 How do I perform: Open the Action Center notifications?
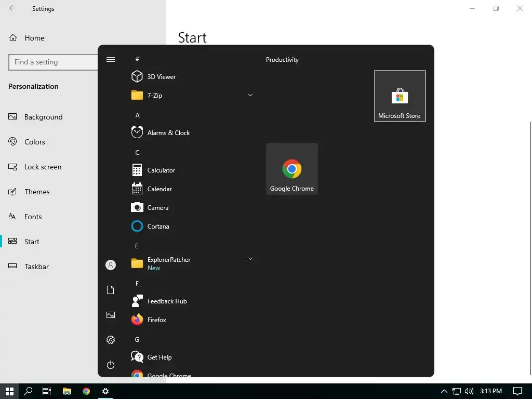coord(517,391)
